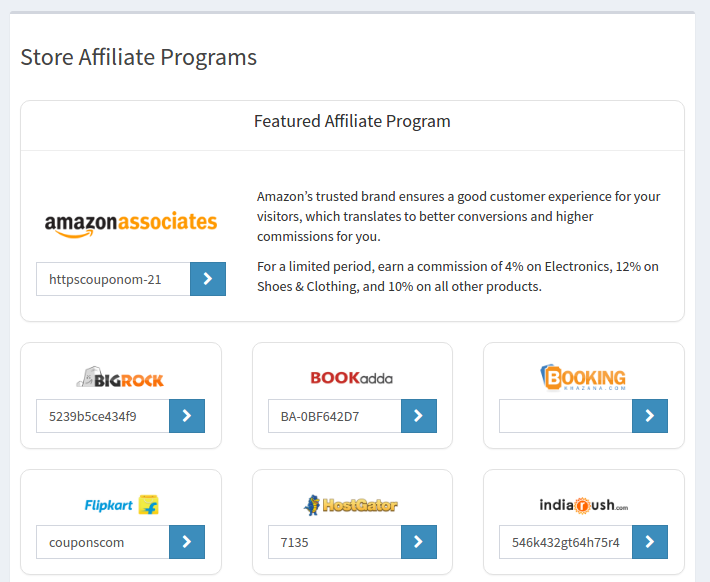Click the BigRock arrow submit button
Image resolution: width=710 pixels, height=582 pixels.
point(187,416)
